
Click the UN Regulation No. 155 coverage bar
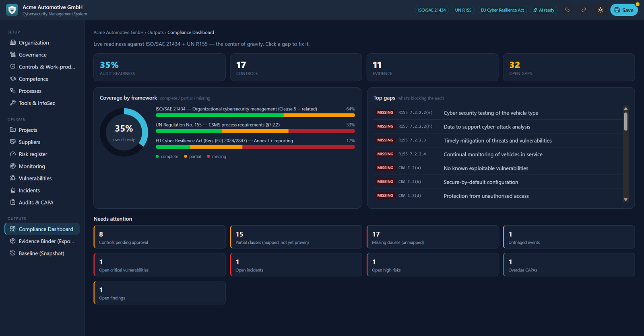(x=255, y=131)
